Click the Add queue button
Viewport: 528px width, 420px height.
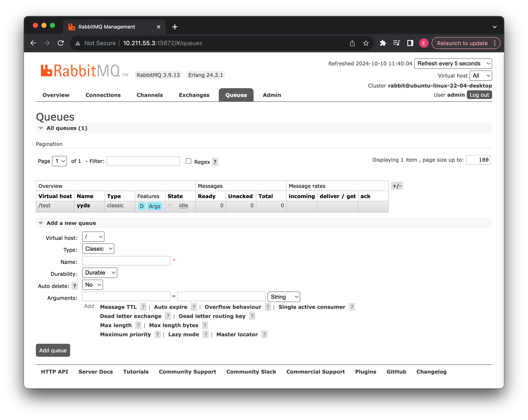[x=53, y=350]
